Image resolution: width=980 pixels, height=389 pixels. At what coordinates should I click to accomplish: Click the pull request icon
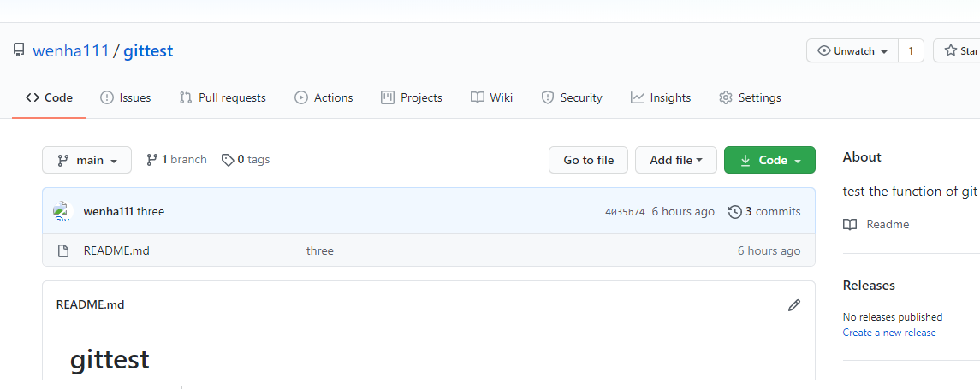186,98
